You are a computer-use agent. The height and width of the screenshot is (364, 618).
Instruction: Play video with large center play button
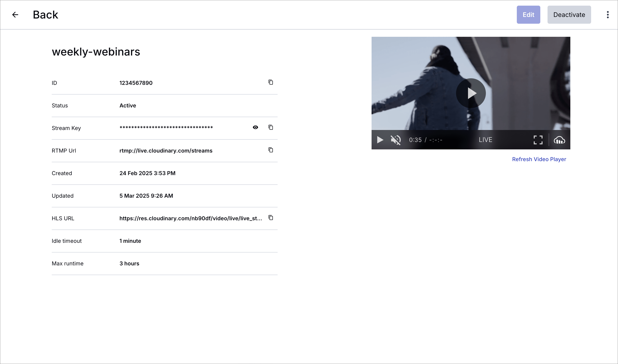click(x=471, y=93)
